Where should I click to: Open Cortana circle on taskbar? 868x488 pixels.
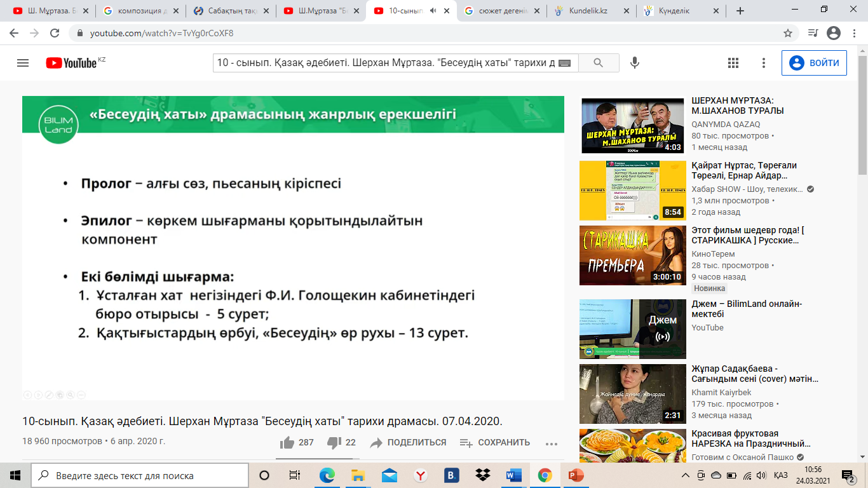pos(264,475)
